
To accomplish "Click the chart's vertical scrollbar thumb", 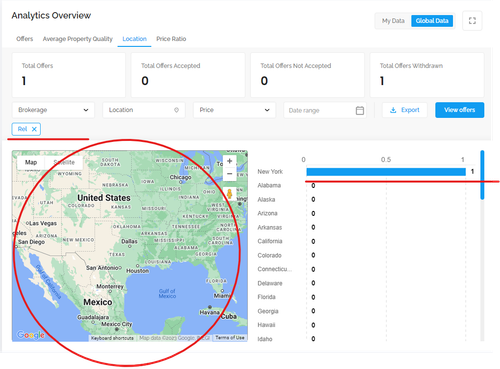I will click(x=482, y=175).
